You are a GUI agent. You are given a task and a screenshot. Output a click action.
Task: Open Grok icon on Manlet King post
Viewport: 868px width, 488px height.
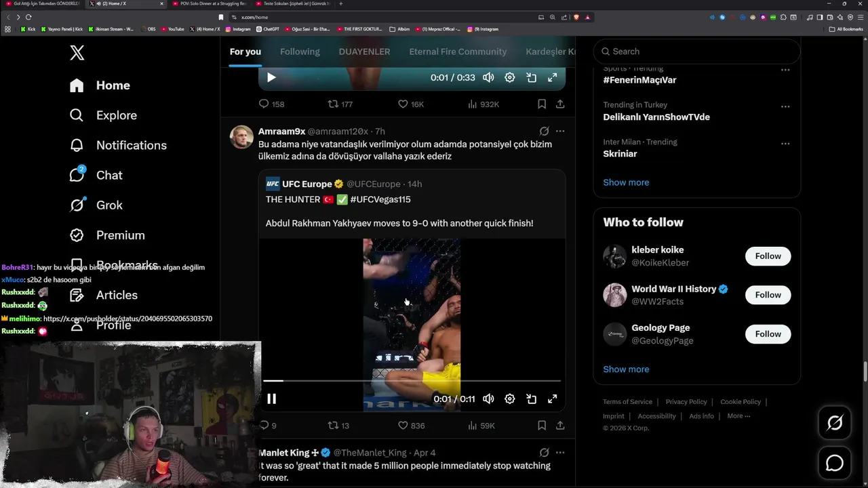544,452
